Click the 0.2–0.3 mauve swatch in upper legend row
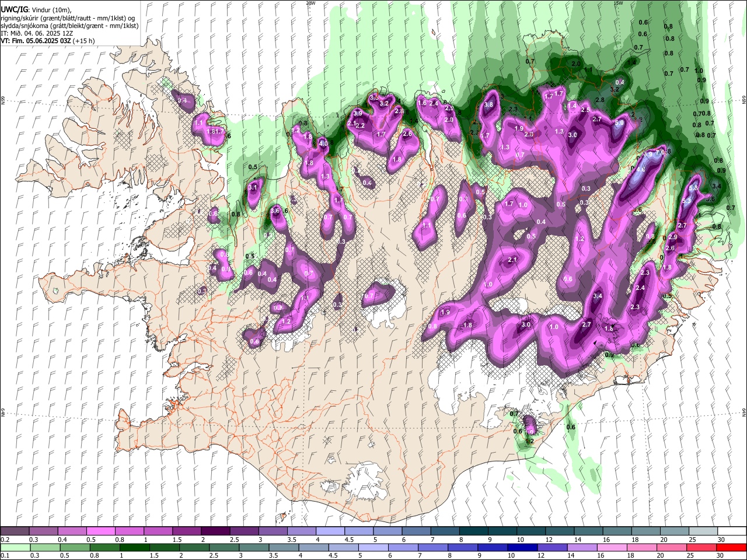 tap(15, 531)
